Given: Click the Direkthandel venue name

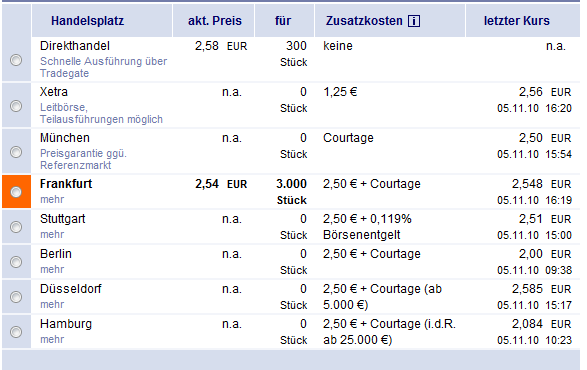Looking at the screenshot, I should point(75,46).
